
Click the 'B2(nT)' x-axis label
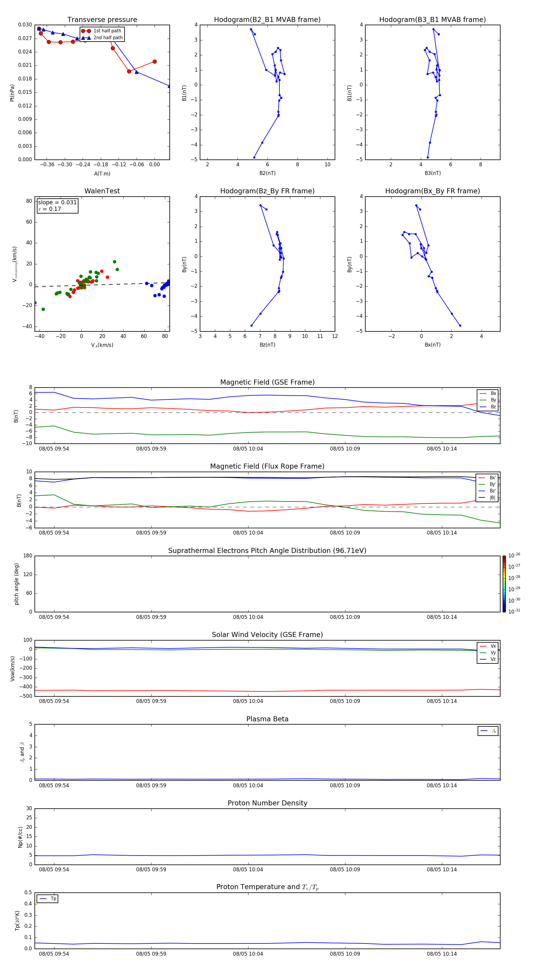267,173
